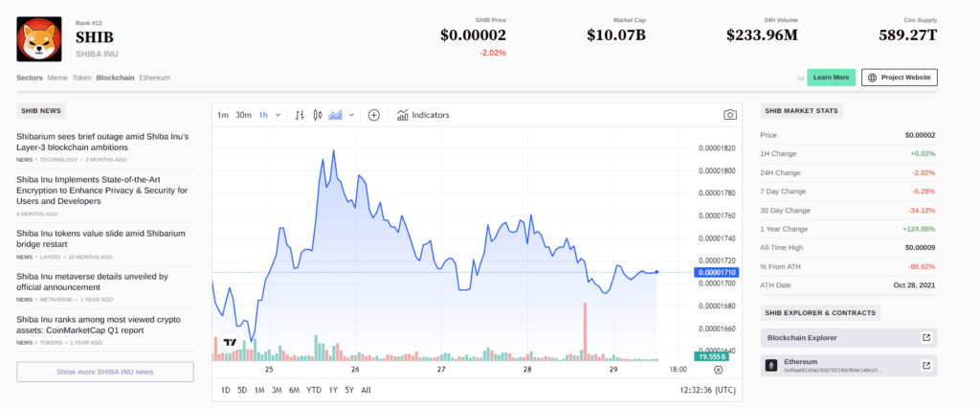Click the Ethereum logo icon
This screenshot has height=409, width=980.
click(772, 365)
